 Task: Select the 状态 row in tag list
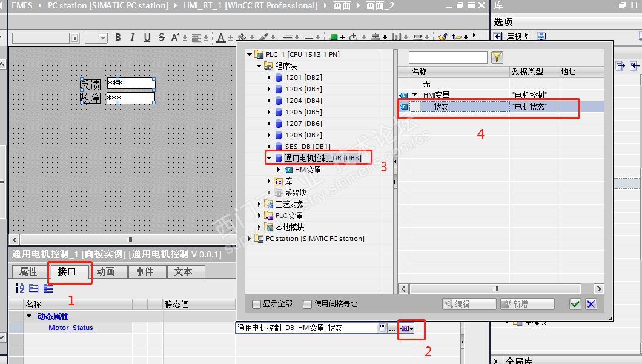501,107
